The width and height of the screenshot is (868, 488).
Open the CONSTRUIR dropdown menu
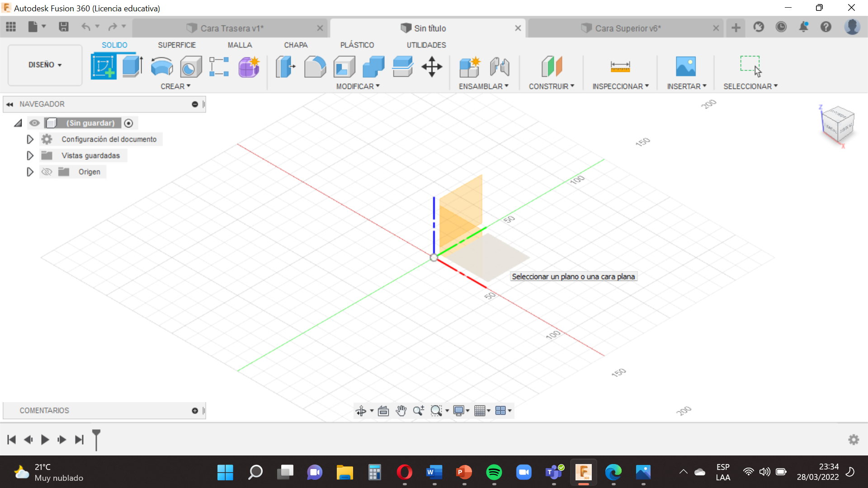click(552, 86)
